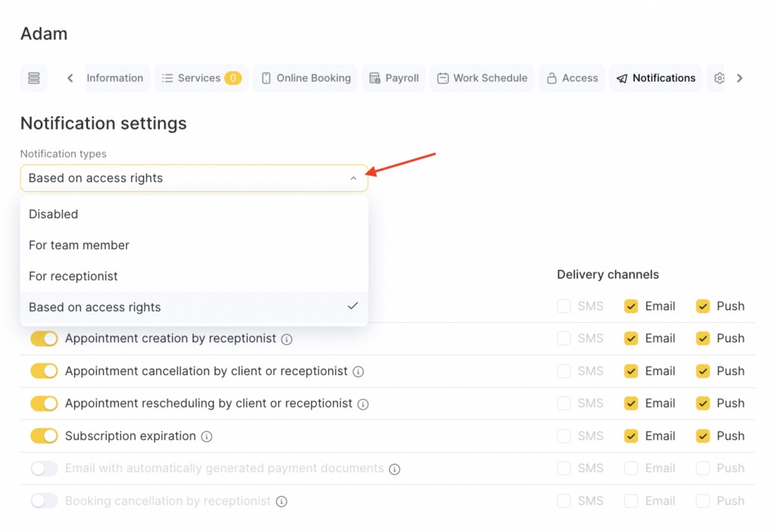This screenshot has height=532, width=776.
Task: Click the left arrow to scroll tabs back
Action: 70,78
